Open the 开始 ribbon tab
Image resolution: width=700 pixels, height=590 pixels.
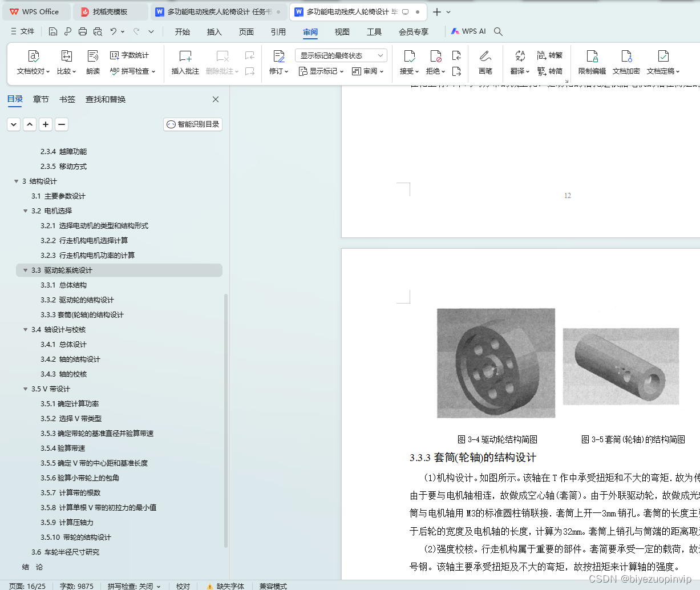183,32
